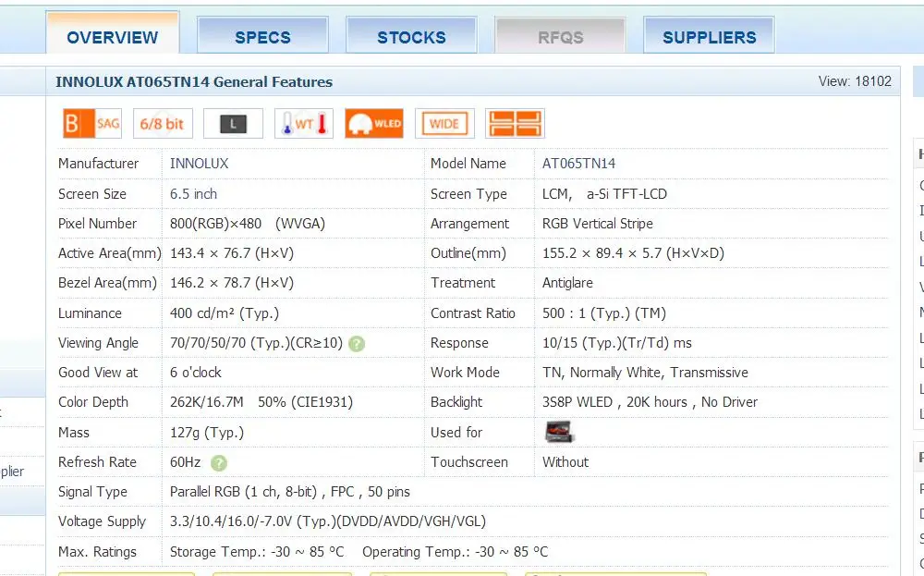
Task: Select the response 10/15 ms value
Action: click(x=617, y=342)
